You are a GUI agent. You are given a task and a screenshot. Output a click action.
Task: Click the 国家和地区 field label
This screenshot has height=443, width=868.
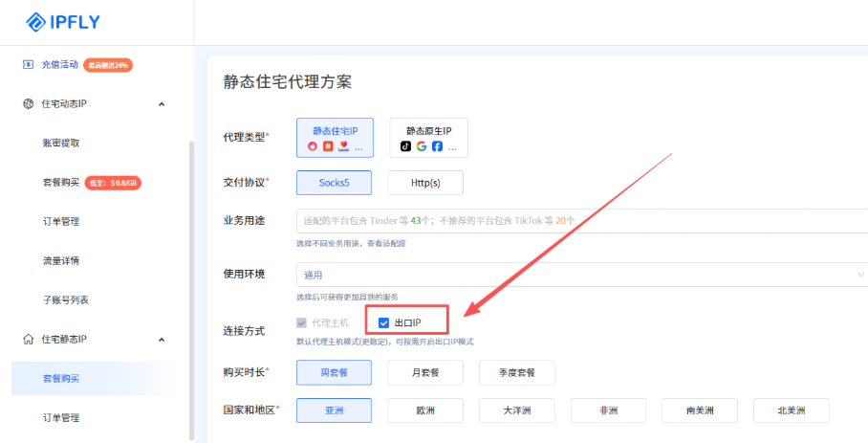251,410
